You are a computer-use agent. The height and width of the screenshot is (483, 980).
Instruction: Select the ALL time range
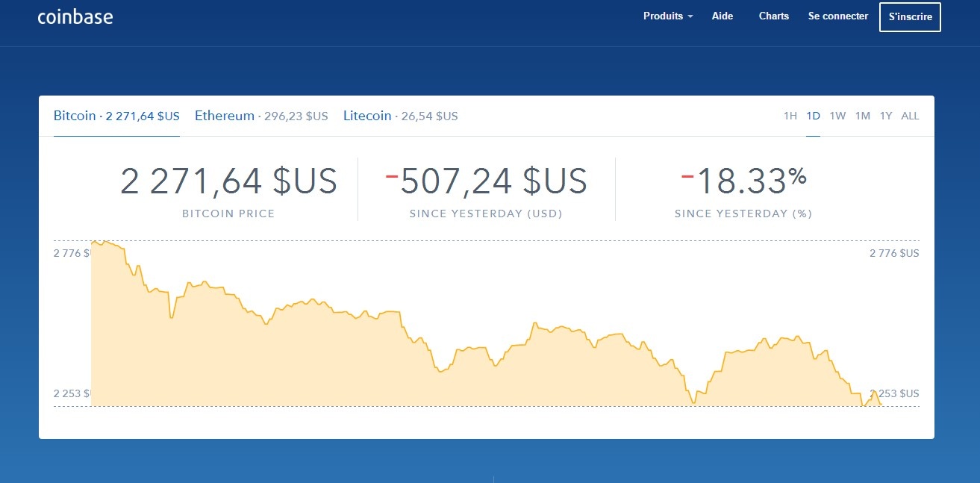(x=910, y=116)
